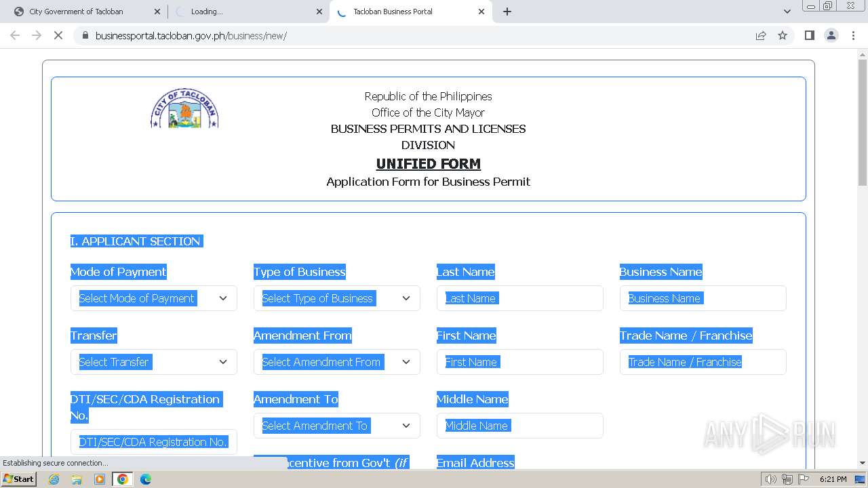The image size is (868, 488).
Task: Open Internet Explorer from taskbar
Action: [x=54, y=479]
